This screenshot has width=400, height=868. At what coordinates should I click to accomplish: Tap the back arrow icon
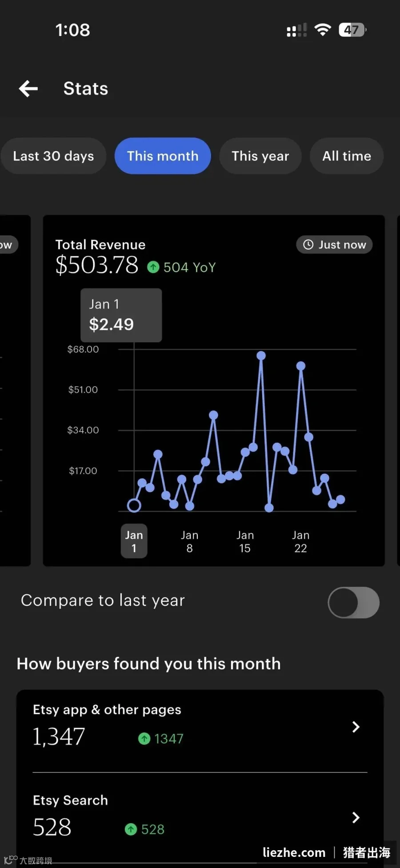click(x=28, y=89)
